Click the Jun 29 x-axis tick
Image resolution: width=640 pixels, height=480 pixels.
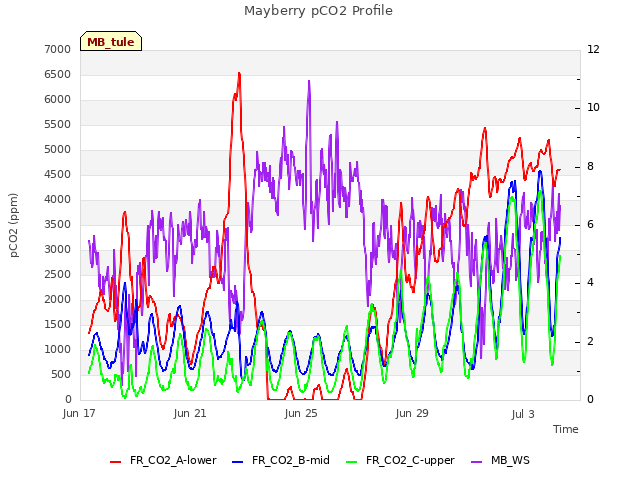[412, 413]
